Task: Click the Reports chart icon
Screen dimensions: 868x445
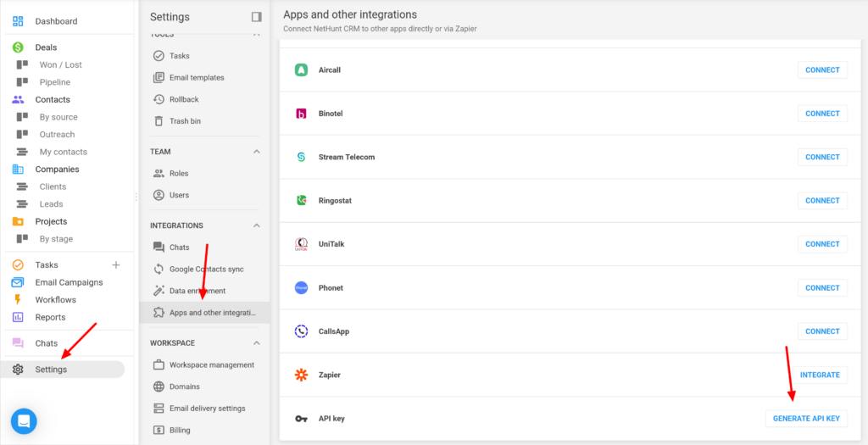Action: pos(18,317)
